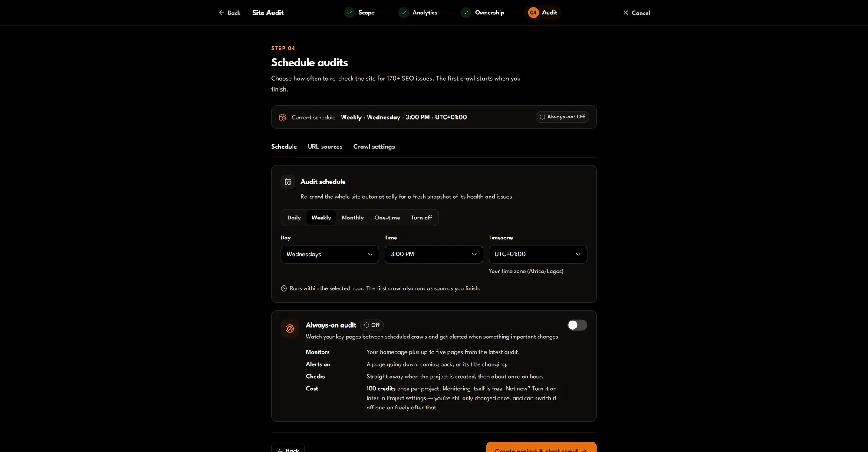Image resolution: width=868 pixels, height=452 pixels.
Task: Click the top Back arrow icon
Action: click(221, 13)
